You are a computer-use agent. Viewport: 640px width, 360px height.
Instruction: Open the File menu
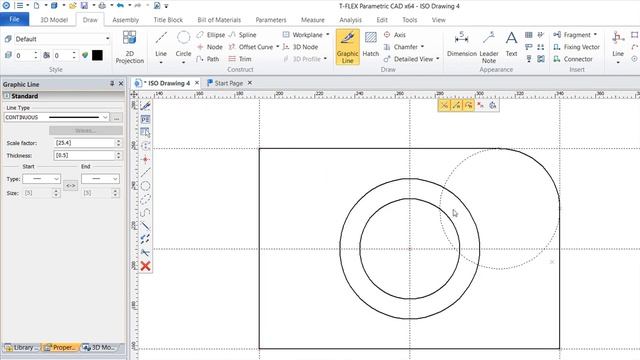pos(14,19)
